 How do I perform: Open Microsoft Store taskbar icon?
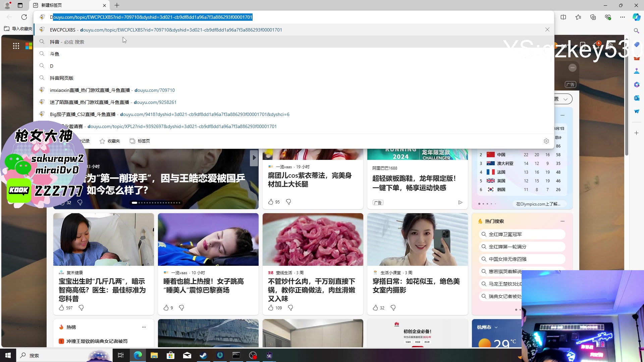(x=170, y=355)
